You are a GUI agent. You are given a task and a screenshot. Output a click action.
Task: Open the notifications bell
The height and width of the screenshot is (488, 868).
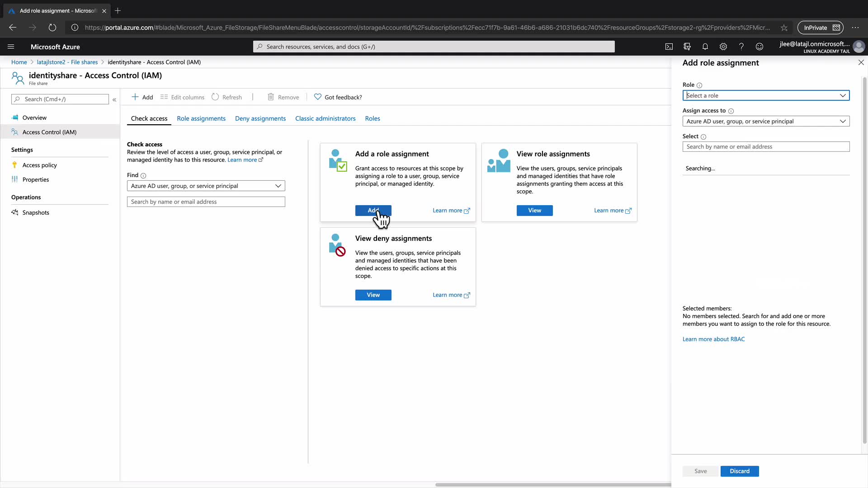pyautogui.click(x=705, y=47)
